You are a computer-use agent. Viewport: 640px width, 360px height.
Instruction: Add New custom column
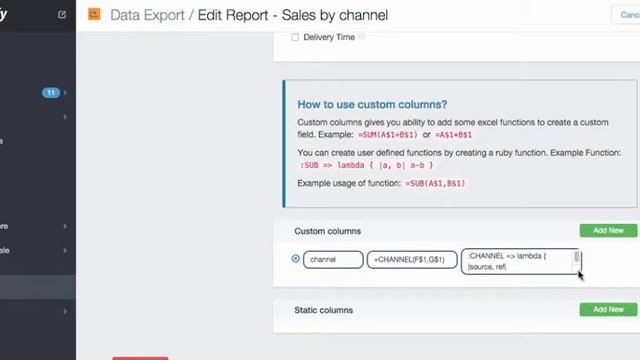[x=608, y=231]
